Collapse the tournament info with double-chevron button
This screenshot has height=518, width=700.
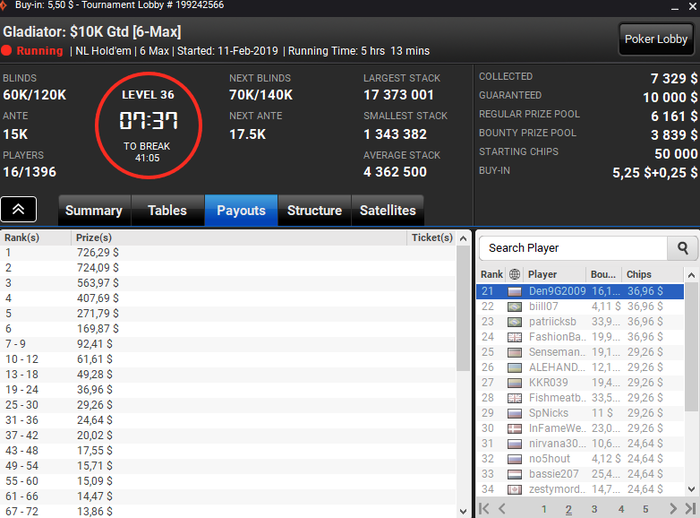coord(18,209)
